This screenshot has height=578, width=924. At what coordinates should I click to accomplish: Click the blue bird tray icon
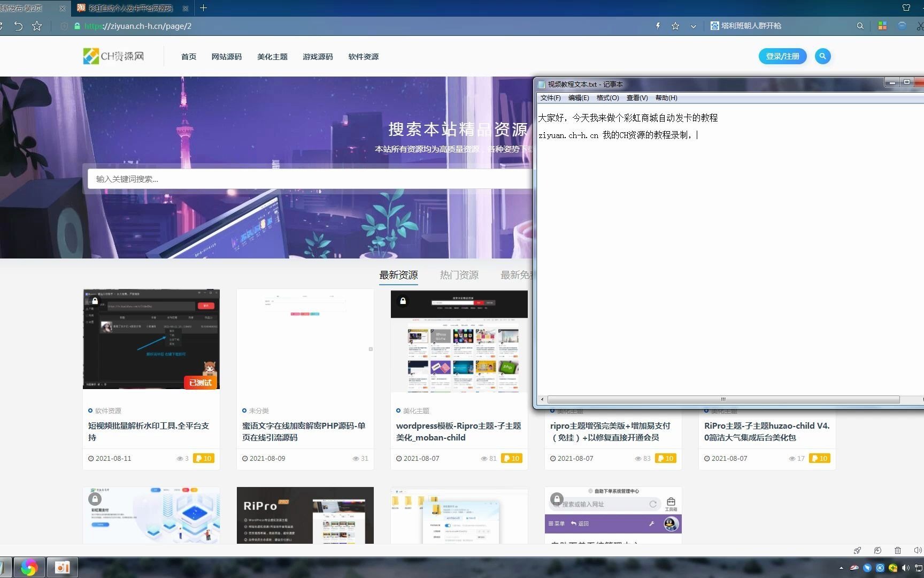click(x=867, y=568)
